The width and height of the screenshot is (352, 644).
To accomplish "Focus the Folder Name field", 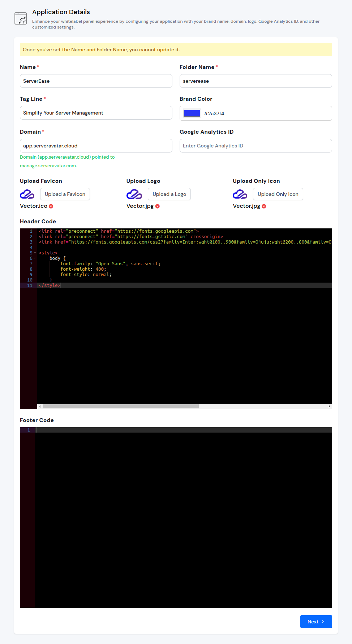I will (256, 81).
